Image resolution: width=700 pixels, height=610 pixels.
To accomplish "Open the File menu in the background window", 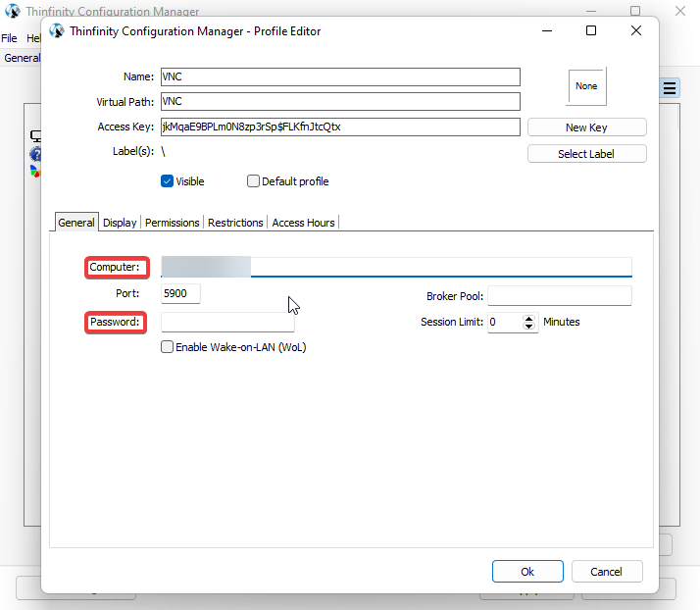I will click(x=9, y=38).
